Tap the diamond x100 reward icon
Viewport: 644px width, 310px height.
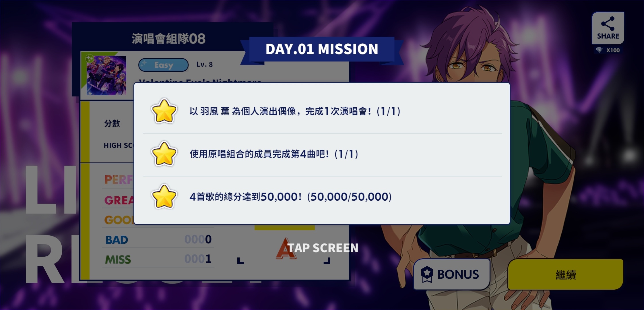599,50
